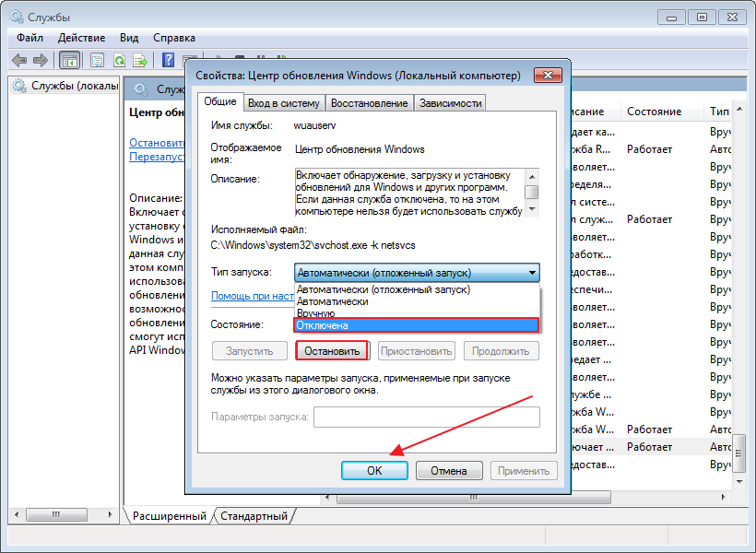Switch to the Восстановление tab
Viewport: 756px width, 553px height.
click(369, 103)
